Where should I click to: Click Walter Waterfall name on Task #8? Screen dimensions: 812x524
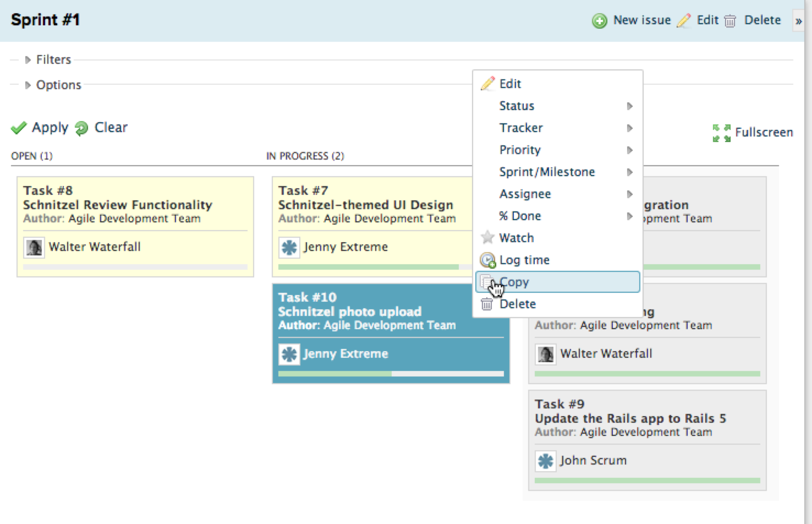tap(95, 247)
